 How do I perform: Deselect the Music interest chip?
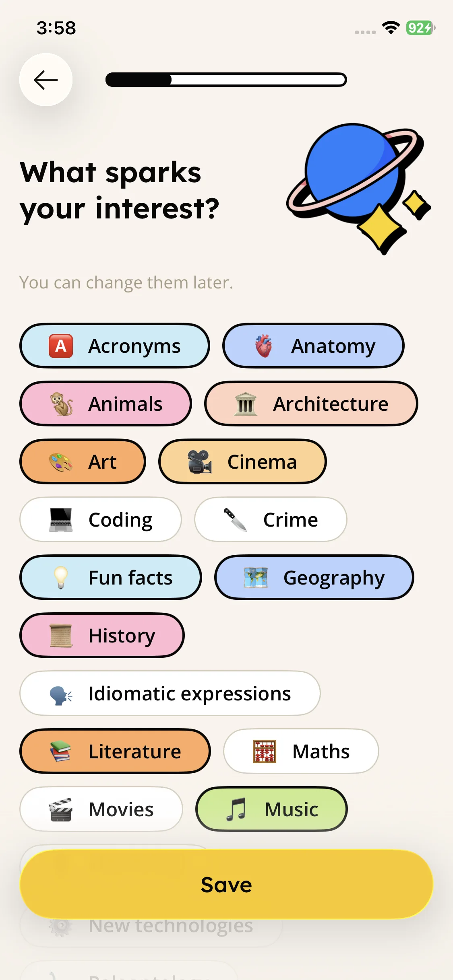[271, 809]
